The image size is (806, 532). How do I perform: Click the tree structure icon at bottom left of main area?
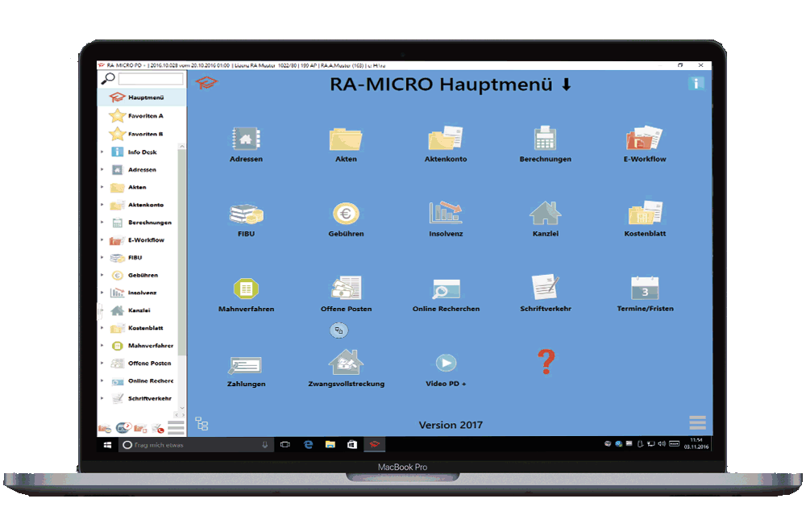pyautogui.click(x=201, y=423)
